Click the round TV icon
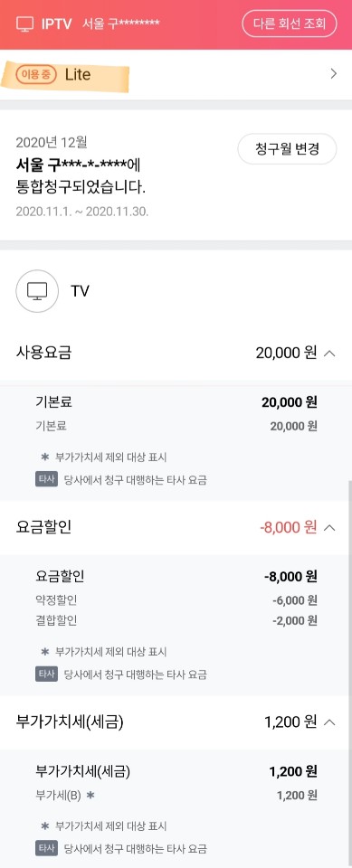 37,291
